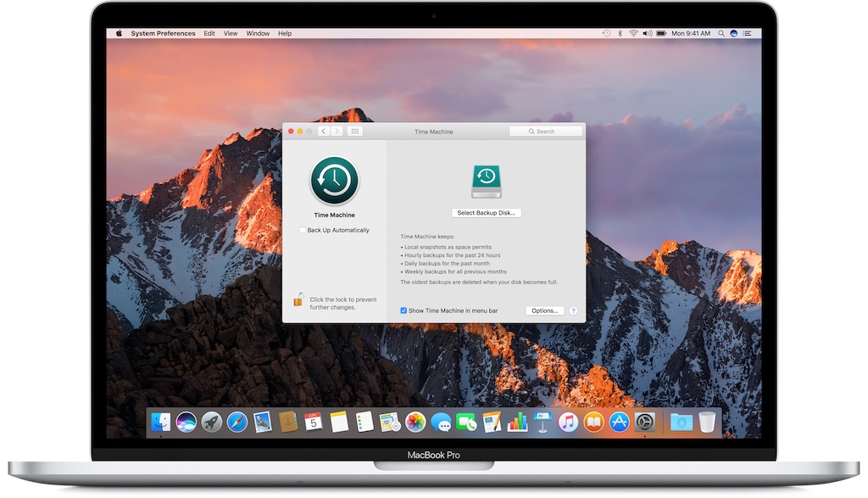Launch Siri from the dock

186,422
